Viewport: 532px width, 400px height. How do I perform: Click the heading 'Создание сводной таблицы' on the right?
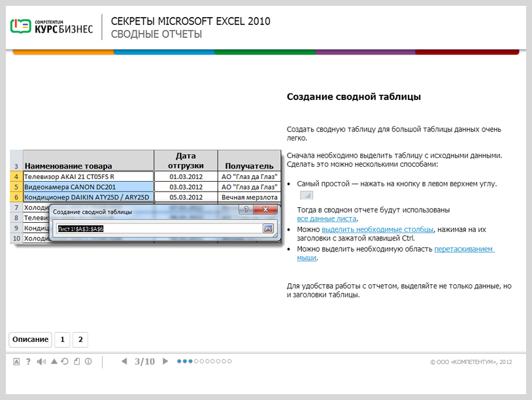[x=354, y=97]
